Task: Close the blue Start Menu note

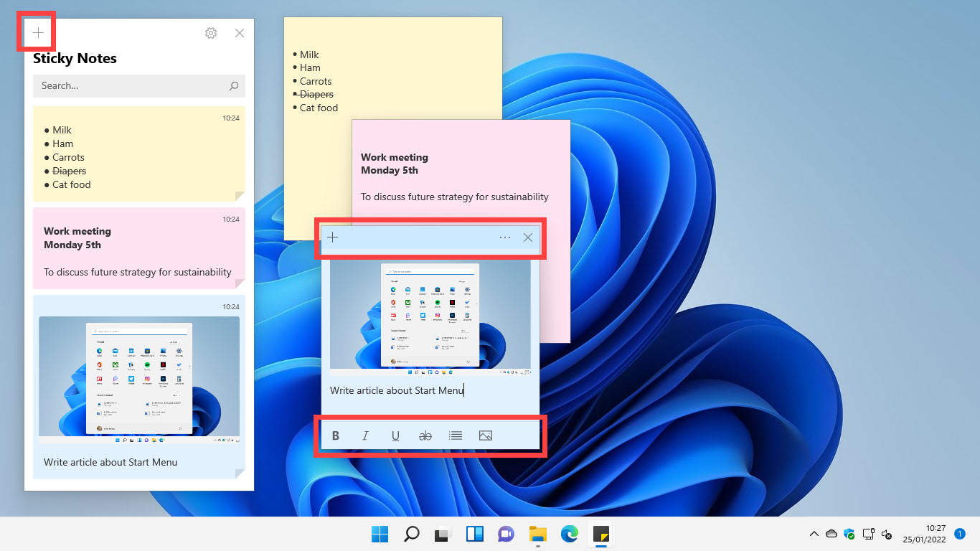Action: (528, 237)
